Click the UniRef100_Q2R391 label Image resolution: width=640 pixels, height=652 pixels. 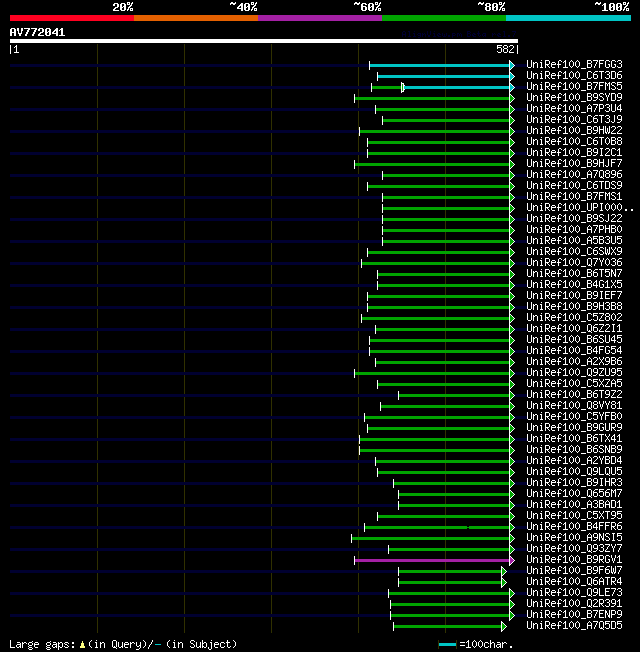tap(574, 604)
